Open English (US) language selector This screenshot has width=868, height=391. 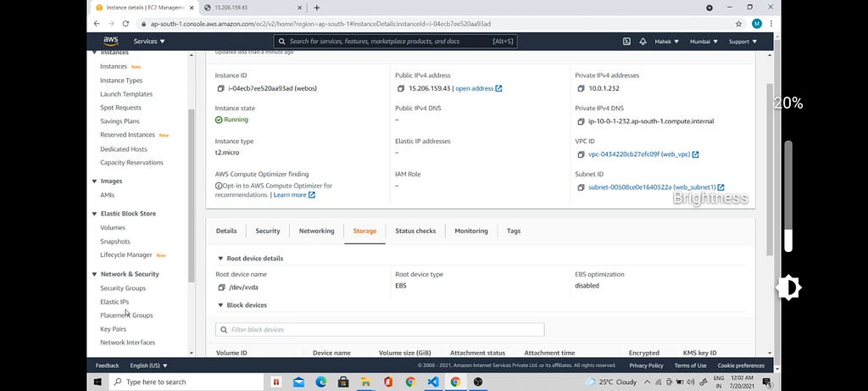(148, 366)
